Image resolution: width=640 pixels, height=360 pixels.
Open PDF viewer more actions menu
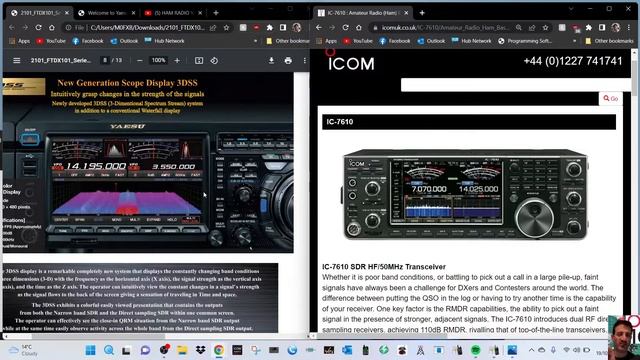click(304, 60)
